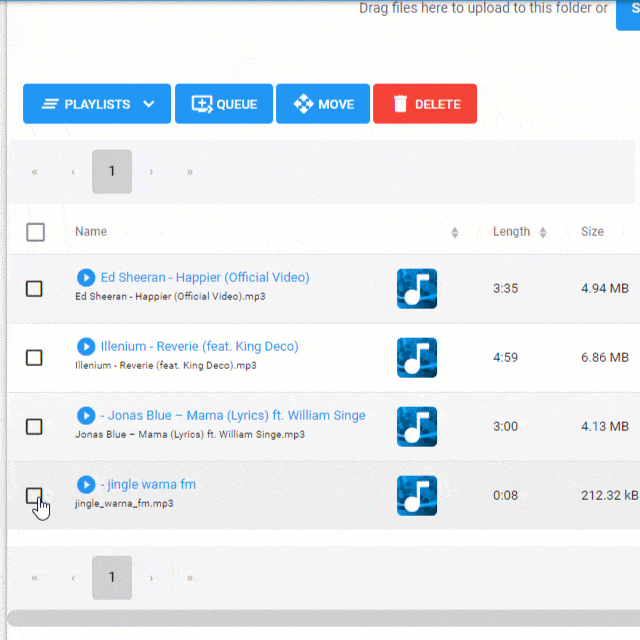Play Ed Sheeran - Happier track
The image size is (640, 640).
click(86, 277)
